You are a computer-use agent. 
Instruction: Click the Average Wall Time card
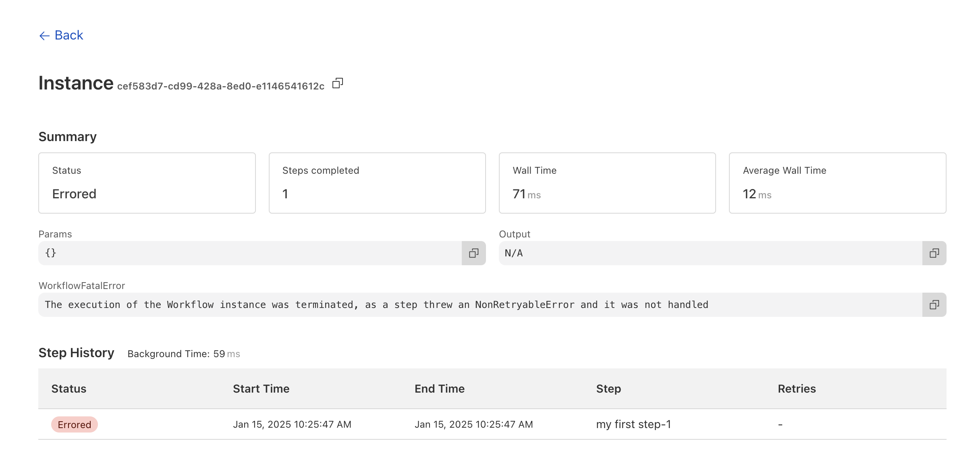pyautogui.click(x=837, y=183)
